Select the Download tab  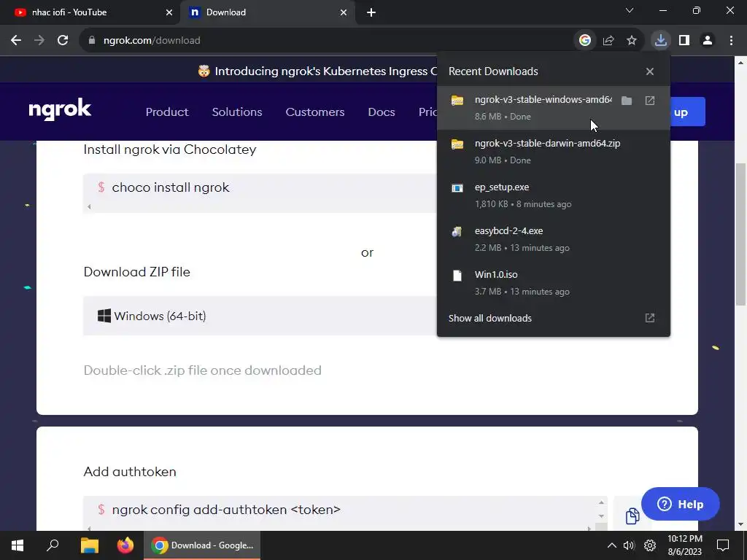pos(267,12)
